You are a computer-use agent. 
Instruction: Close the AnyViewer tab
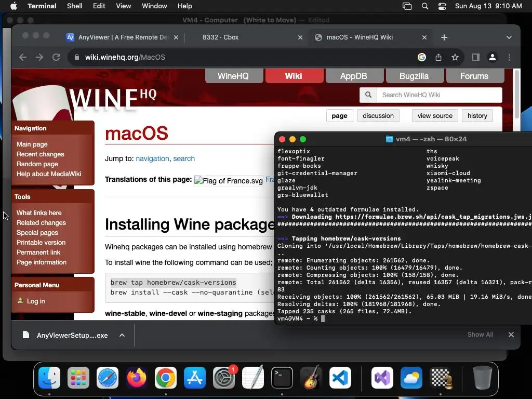tap(176, 37)
